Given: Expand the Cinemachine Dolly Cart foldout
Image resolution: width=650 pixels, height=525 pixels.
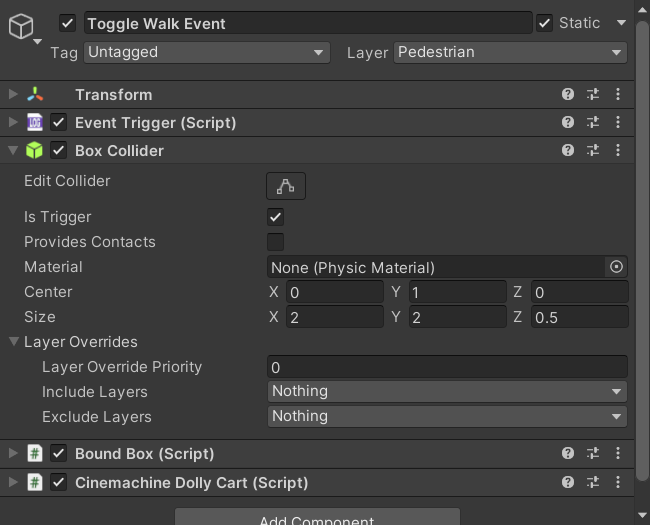Looking at the screenshot, I should pos(13,482).
